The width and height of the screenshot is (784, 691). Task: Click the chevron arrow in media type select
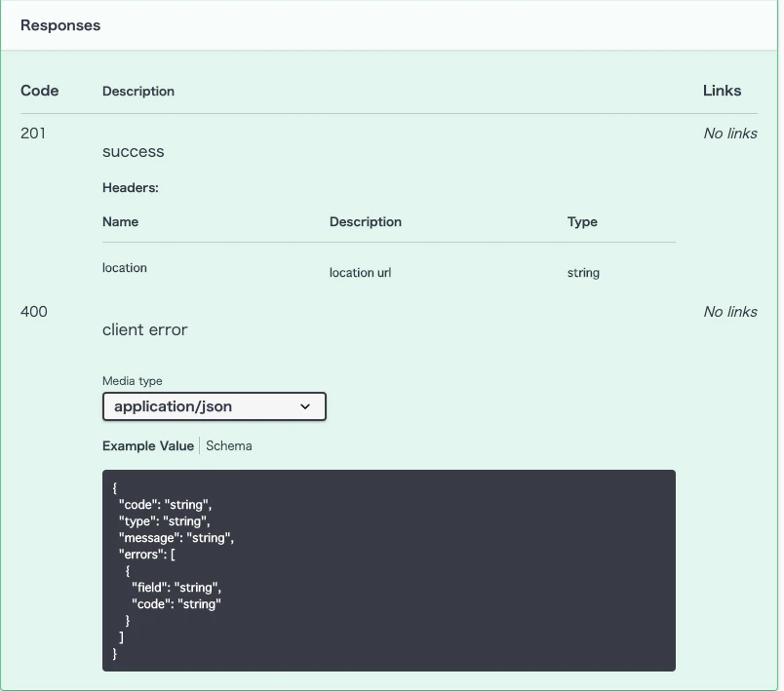[305, 406]
